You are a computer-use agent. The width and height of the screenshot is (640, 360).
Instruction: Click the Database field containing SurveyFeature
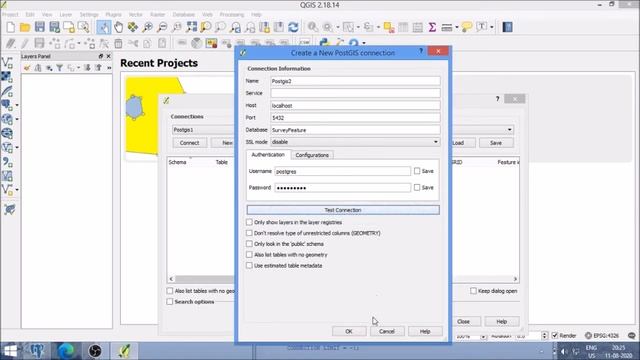355,130
